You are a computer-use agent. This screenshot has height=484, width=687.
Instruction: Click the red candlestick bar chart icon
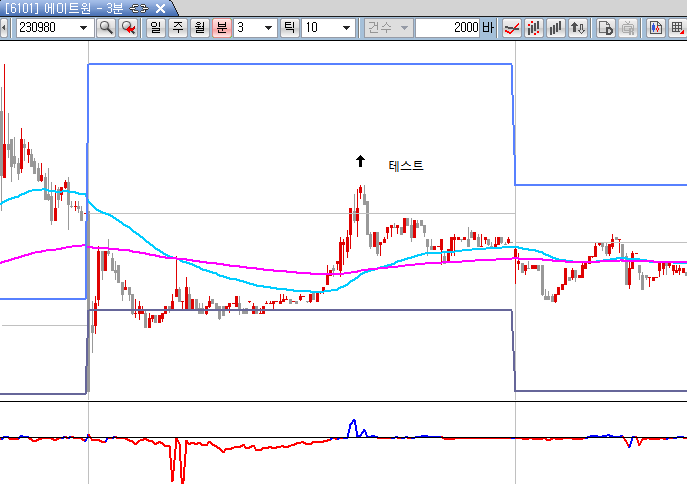(534, 28)
